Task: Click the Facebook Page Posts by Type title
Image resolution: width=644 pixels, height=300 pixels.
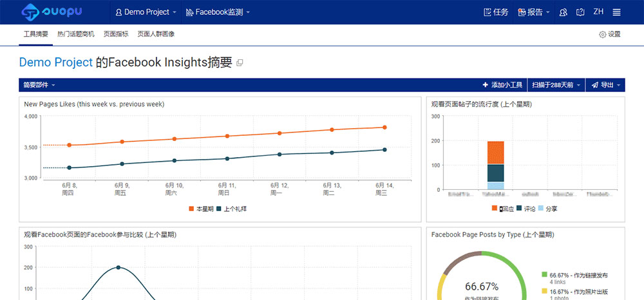Action: pos(493,235)
